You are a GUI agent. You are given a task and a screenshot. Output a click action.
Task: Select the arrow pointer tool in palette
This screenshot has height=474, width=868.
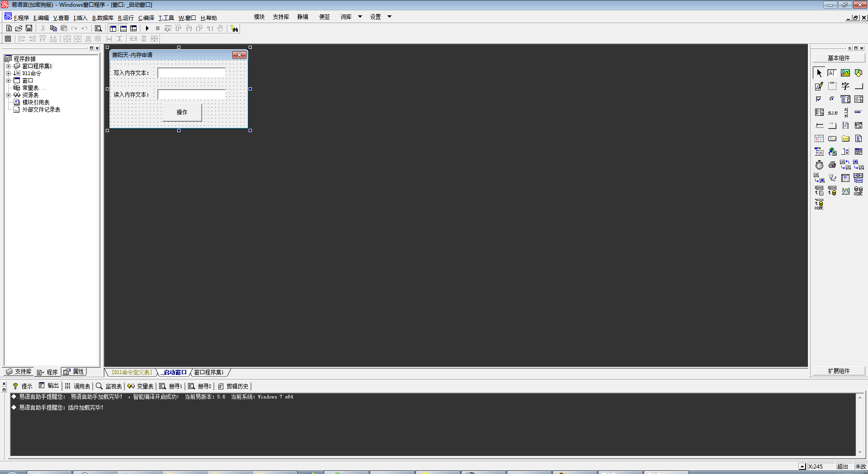(819, 73)
